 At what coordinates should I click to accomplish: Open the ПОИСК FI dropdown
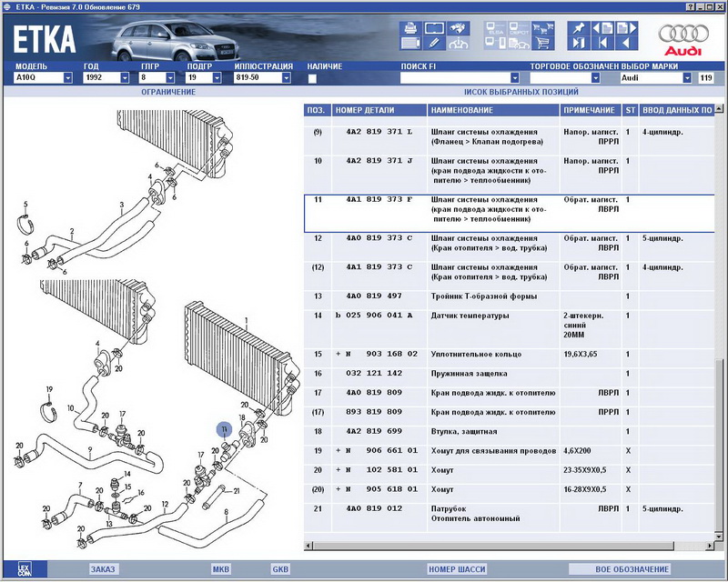[x=514, y=78]
